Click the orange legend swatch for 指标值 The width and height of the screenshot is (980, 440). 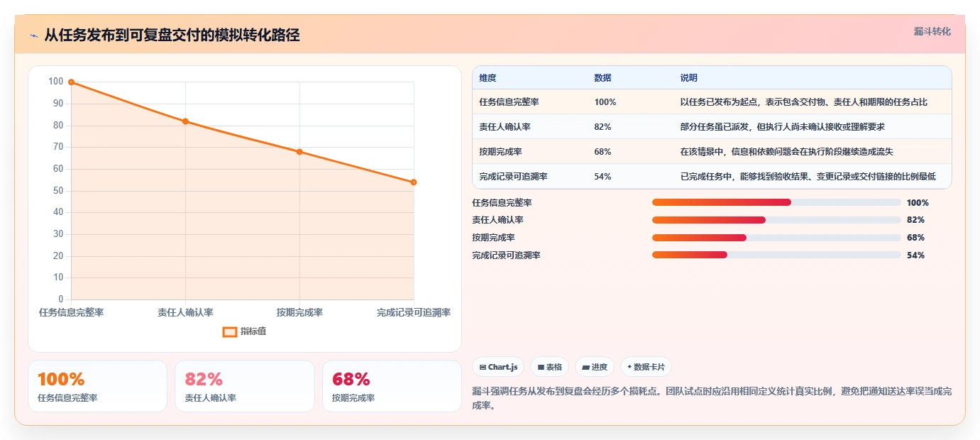[230, 331]
